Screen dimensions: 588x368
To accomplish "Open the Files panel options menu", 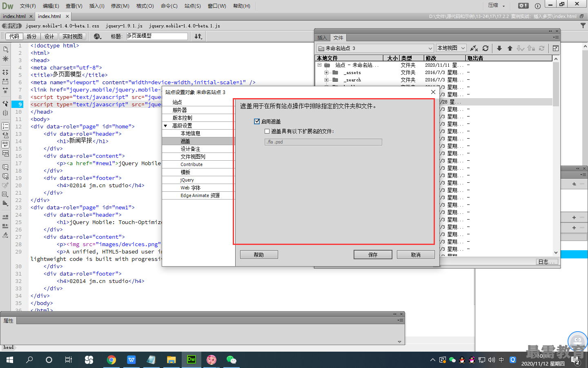I will click(555, 38).
